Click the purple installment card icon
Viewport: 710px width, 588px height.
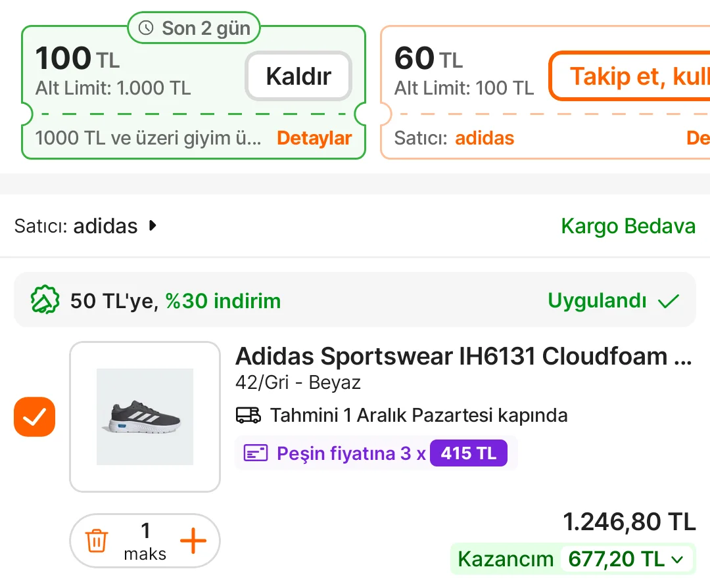point(256,453)
